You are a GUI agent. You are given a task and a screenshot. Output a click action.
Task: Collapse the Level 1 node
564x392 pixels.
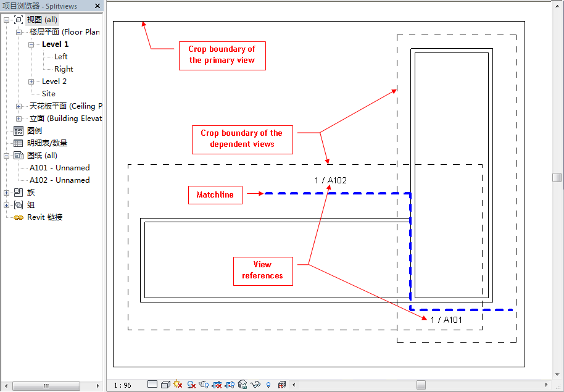(x=31, y=44)
